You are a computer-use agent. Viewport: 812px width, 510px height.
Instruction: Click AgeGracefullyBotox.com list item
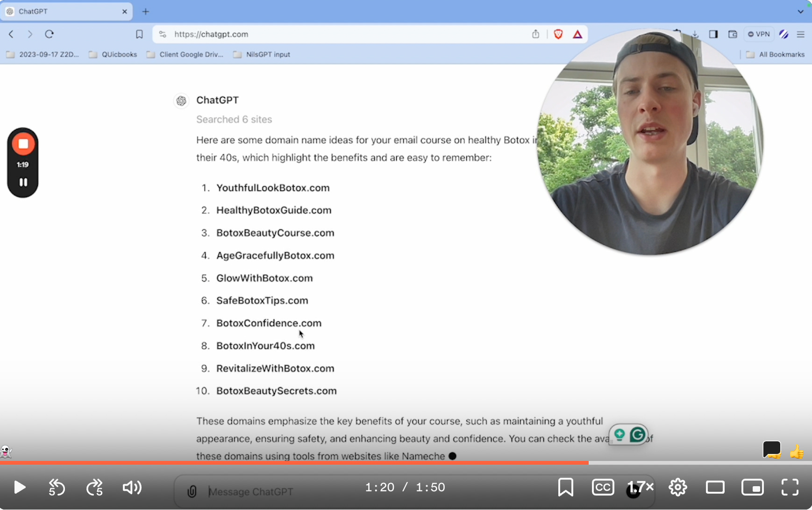(x=275, y=255)
